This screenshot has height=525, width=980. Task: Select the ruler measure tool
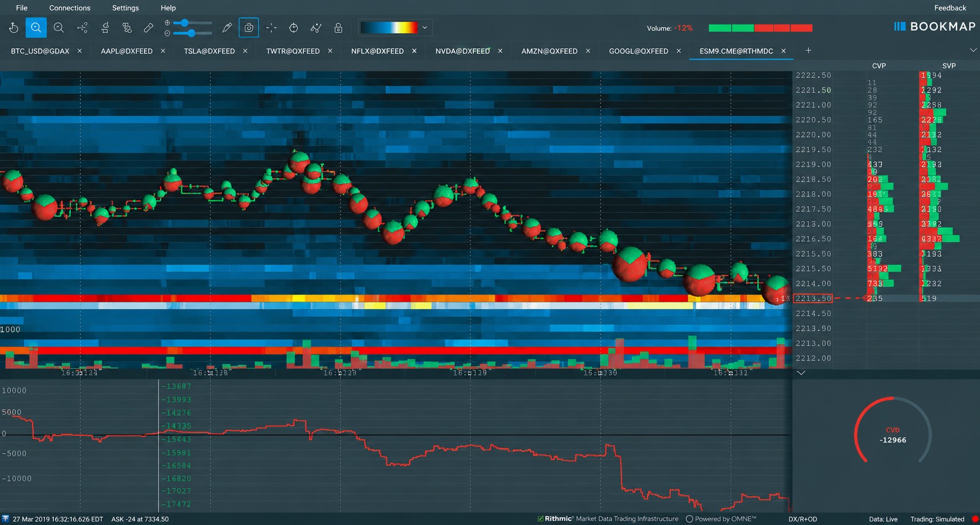click(x=149, y=27)
